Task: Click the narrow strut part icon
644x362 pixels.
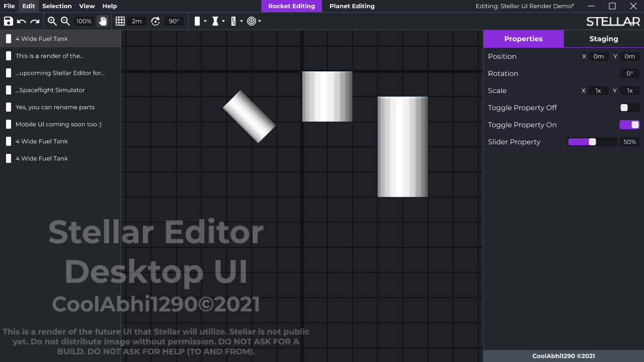Action: point(233,21)
